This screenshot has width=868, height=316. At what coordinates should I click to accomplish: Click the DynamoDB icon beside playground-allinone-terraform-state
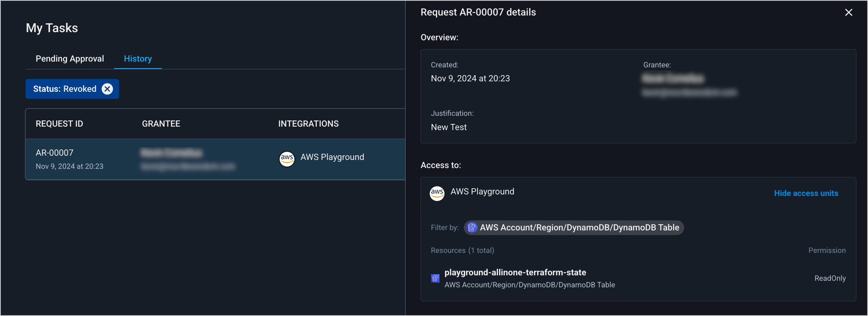click(435, 278)
